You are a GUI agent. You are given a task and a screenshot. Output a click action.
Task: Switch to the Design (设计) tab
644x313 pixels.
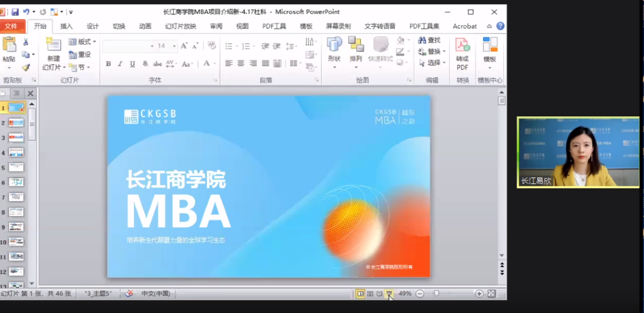[x=92, y=26]
